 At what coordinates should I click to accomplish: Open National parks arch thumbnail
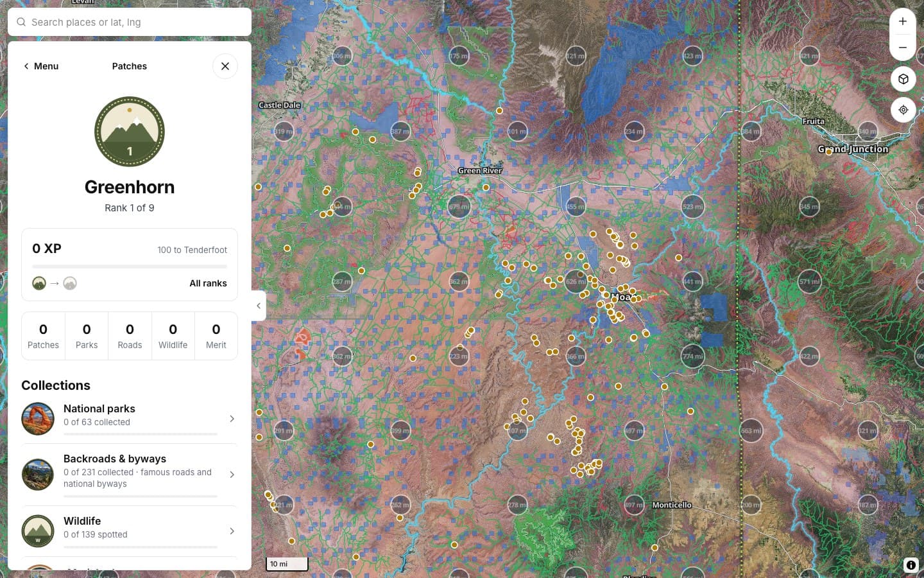(38, 419)
